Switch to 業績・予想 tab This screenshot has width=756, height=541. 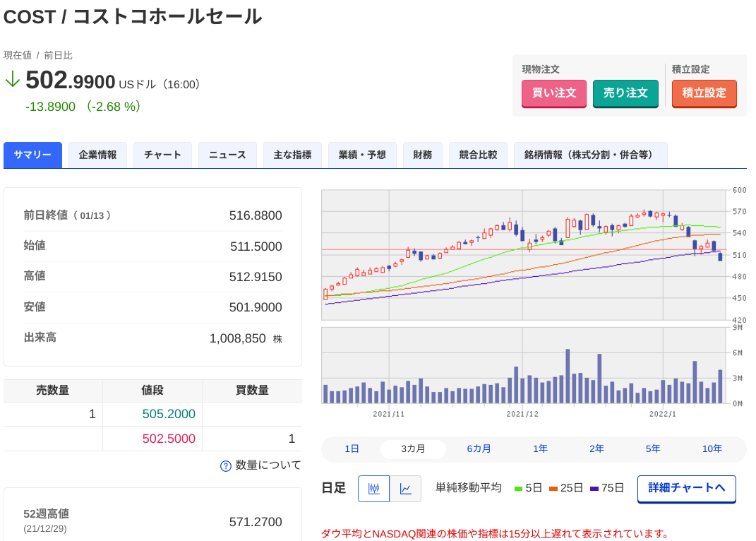point(362,155)
